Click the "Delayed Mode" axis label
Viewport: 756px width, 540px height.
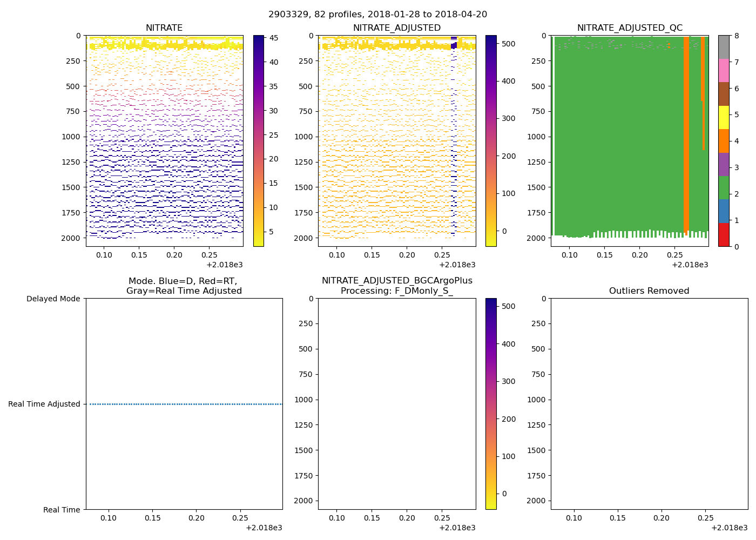point(53,299)
